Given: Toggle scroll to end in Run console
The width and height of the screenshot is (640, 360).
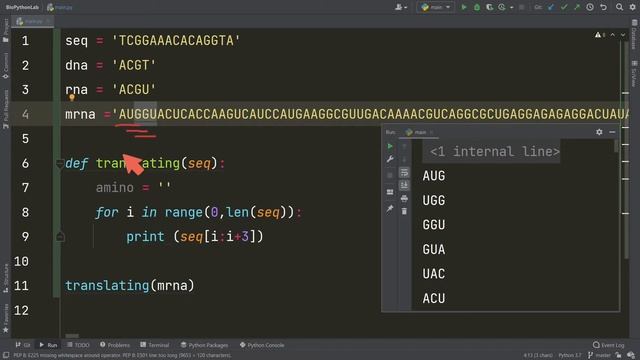Looking at the screenshot, I should point(404,185).
